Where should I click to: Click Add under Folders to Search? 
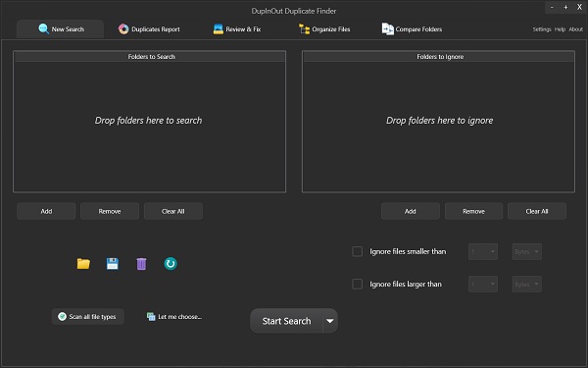click(46, 211)
